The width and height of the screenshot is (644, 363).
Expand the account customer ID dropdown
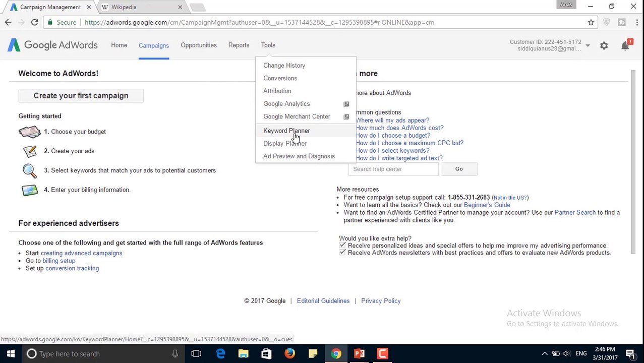[588, 46]
